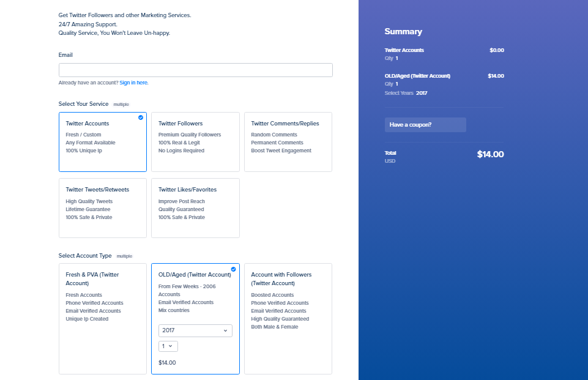Click 'Both Male & Female' text

[275, 327]
